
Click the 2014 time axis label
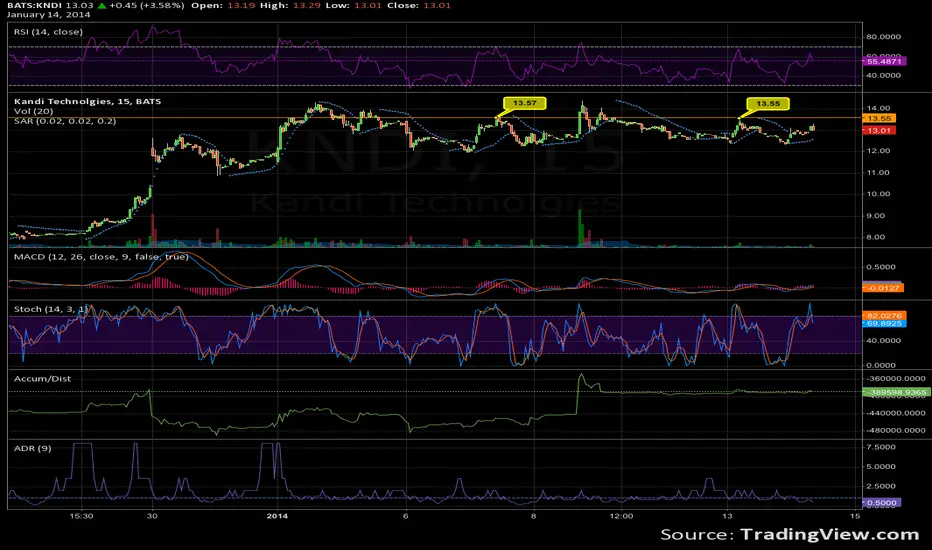coord(277,516)
